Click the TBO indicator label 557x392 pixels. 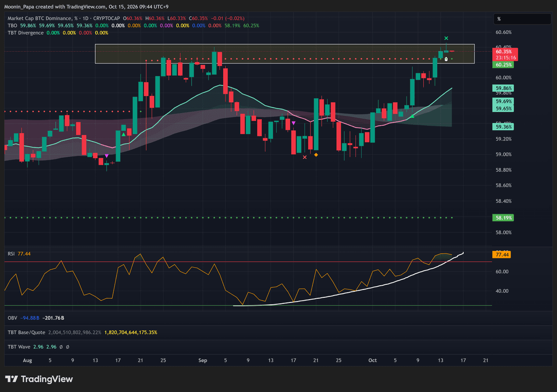coord(13,26)
